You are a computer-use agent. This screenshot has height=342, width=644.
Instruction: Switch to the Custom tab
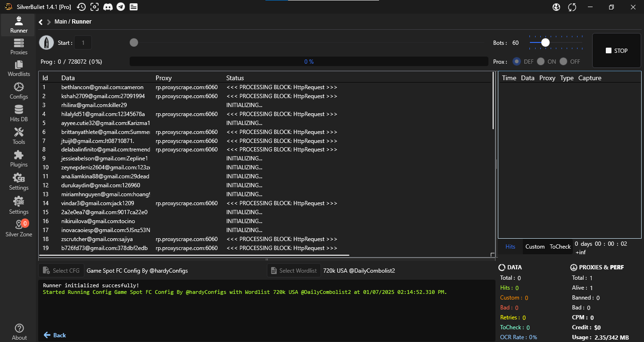535,247
